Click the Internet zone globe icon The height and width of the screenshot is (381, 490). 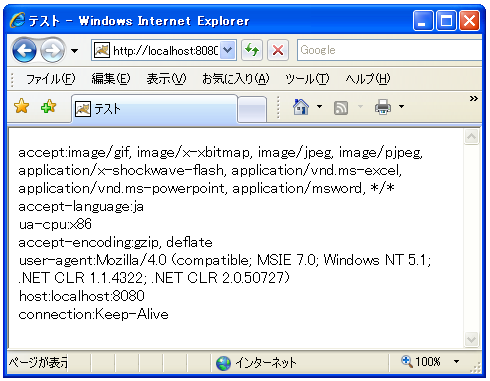click(x=223, y=363)
